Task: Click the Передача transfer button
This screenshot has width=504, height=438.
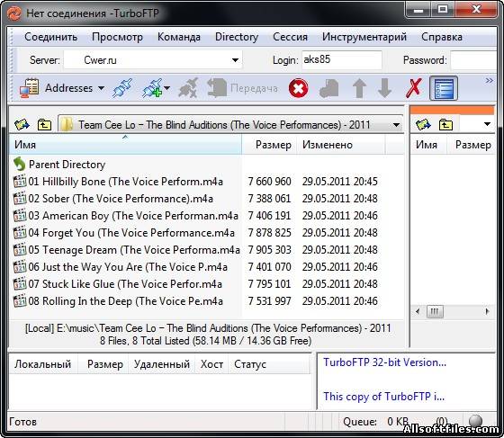Action: coord(243,88)
